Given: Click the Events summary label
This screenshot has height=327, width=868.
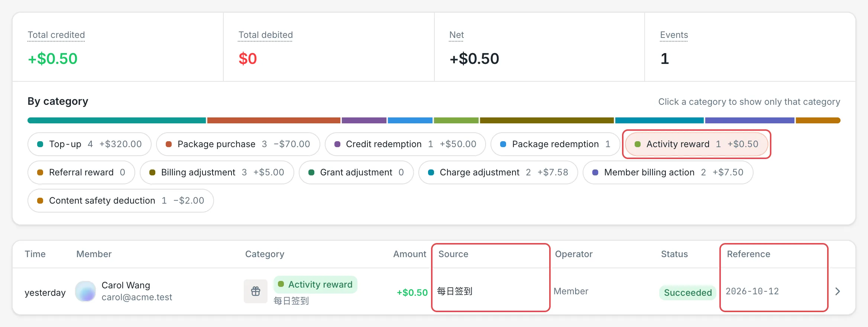Looking at the screenshot, I should click(x=674, y=35).
